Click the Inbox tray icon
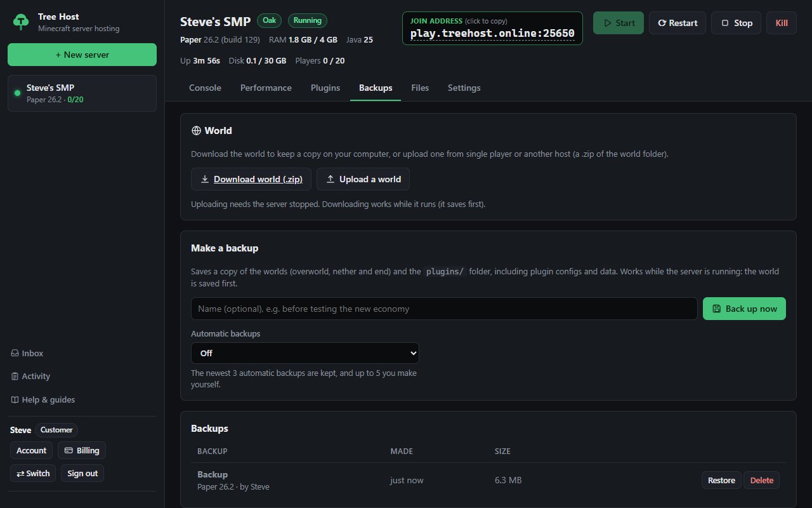Image resolution: width=812 pixels, height=508 pixels. 15,353
